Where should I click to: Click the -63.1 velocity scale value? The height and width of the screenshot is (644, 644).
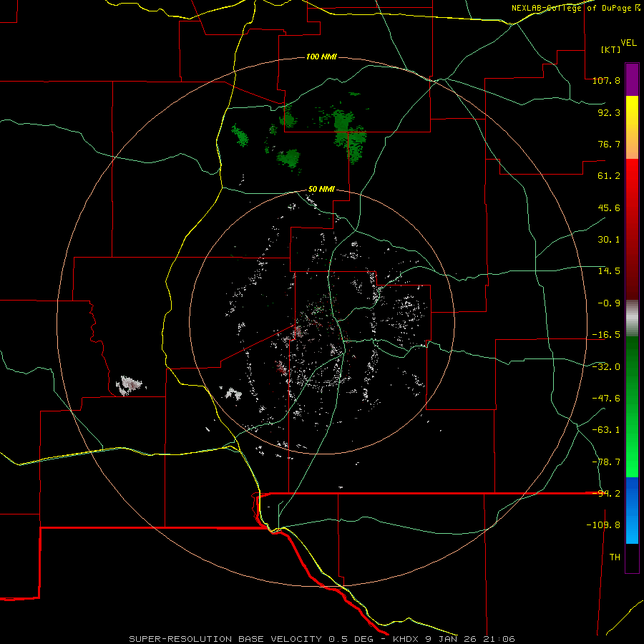pos(606,430)
